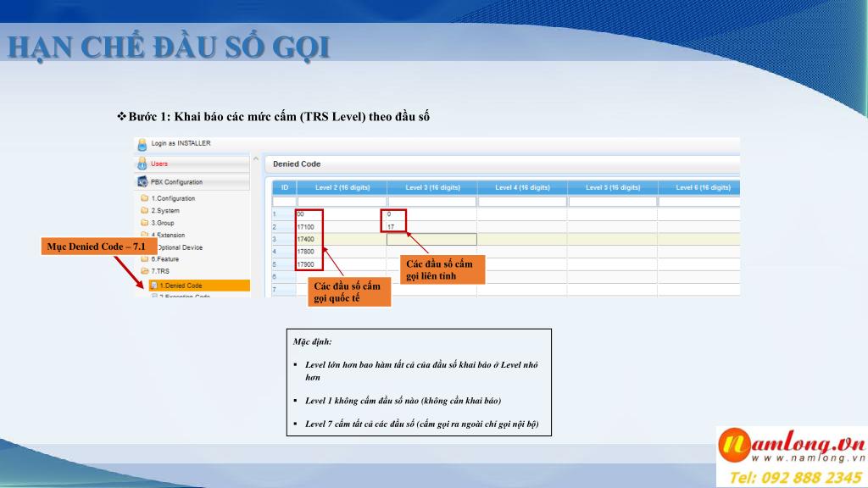This screenshot has height=488, width=868.
Task: Expand the 2.System tree item
Action: [x=165, y=211]
